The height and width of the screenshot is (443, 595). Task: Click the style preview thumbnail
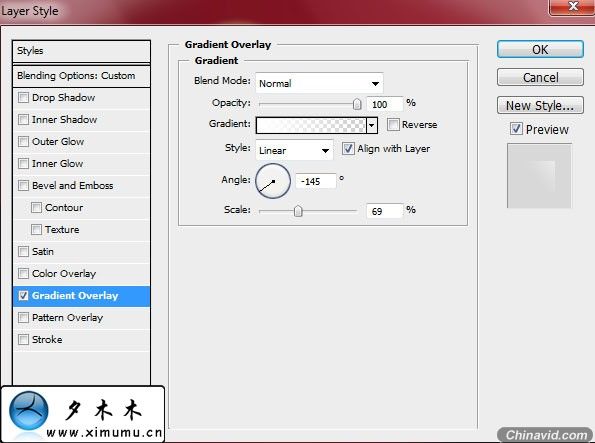click(539, 175)
